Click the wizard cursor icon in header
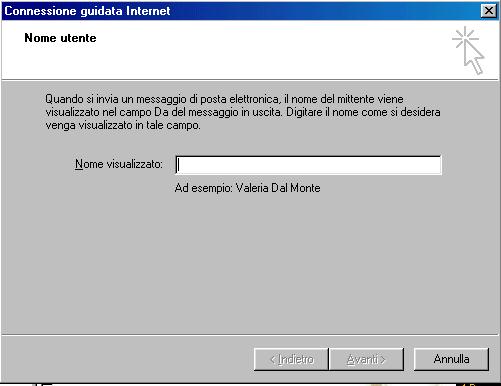The image size is (501, 386). [468, 51]
